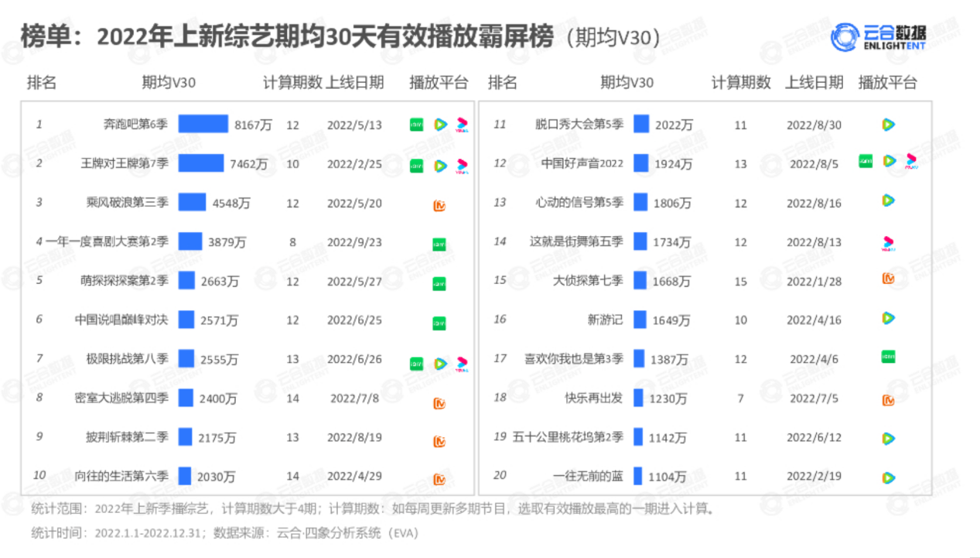Click the Mango TV icon for 快乐再出发

pos(889,400)
